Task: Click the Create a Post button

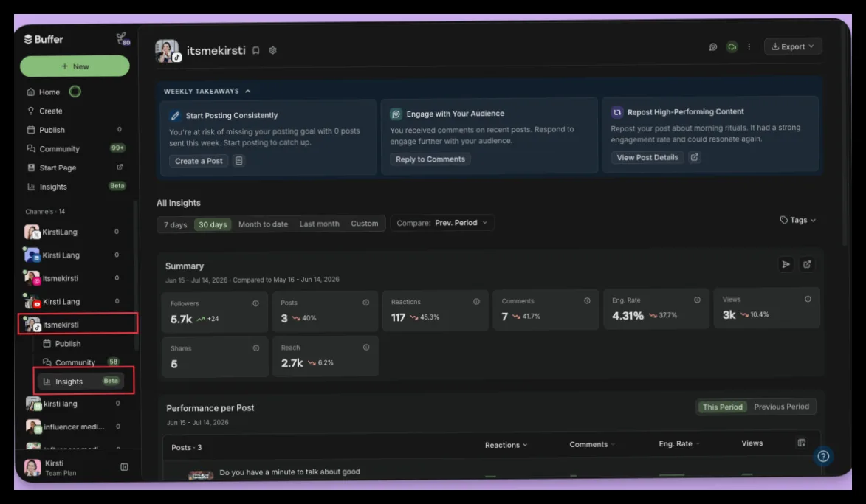Action: click(199, 161)
